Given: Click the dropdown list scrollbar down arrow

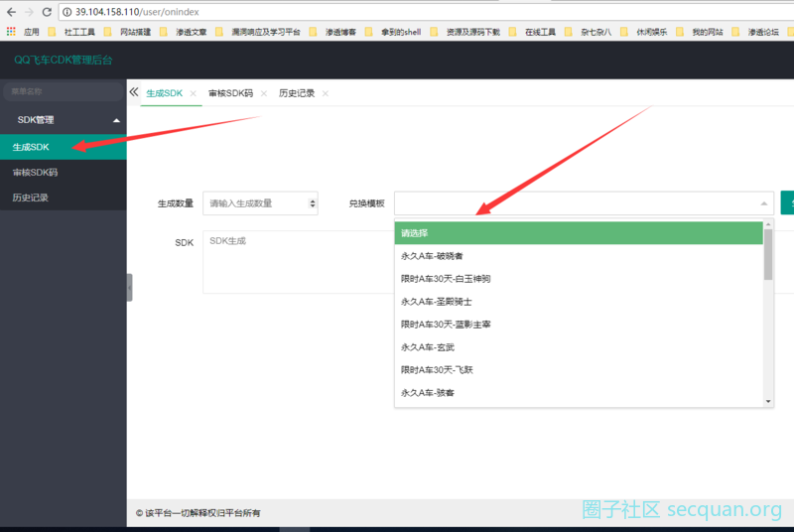Looking at the screenshot, I should (768, 401).
